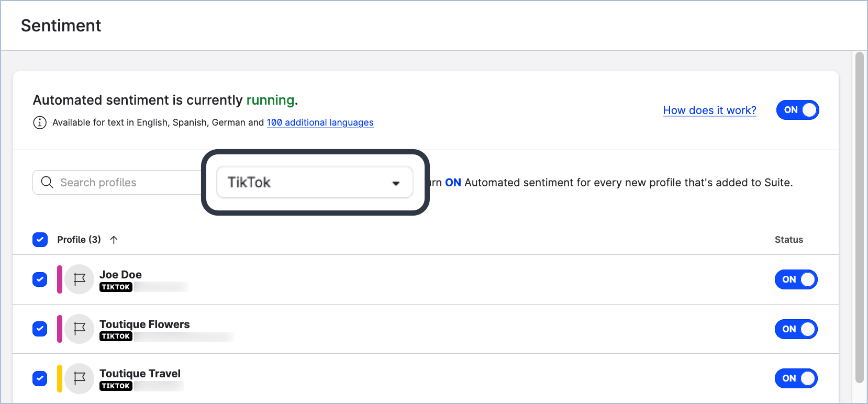
Task: Open the How does it work link
Action: click(x=709, y=110)
